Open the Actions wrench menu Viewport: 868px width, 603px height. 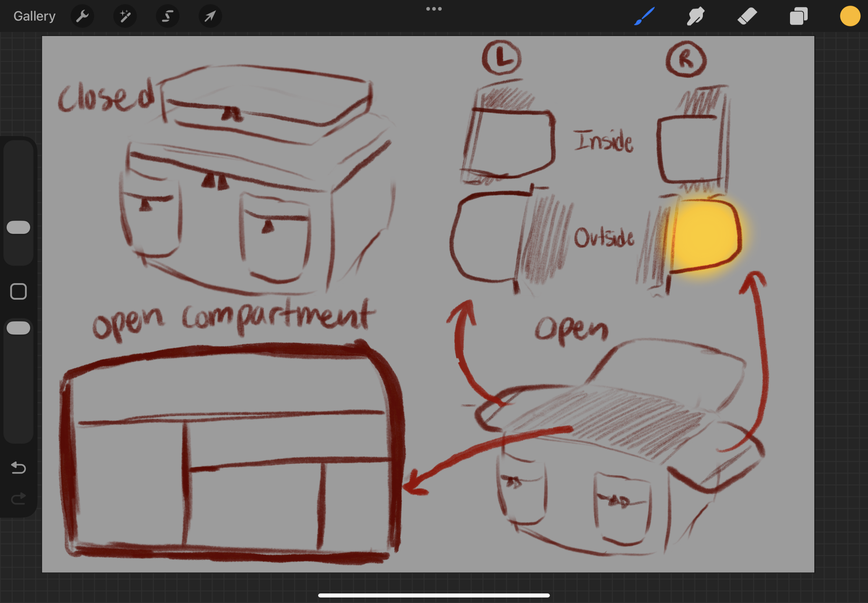(x=82, y=16)
